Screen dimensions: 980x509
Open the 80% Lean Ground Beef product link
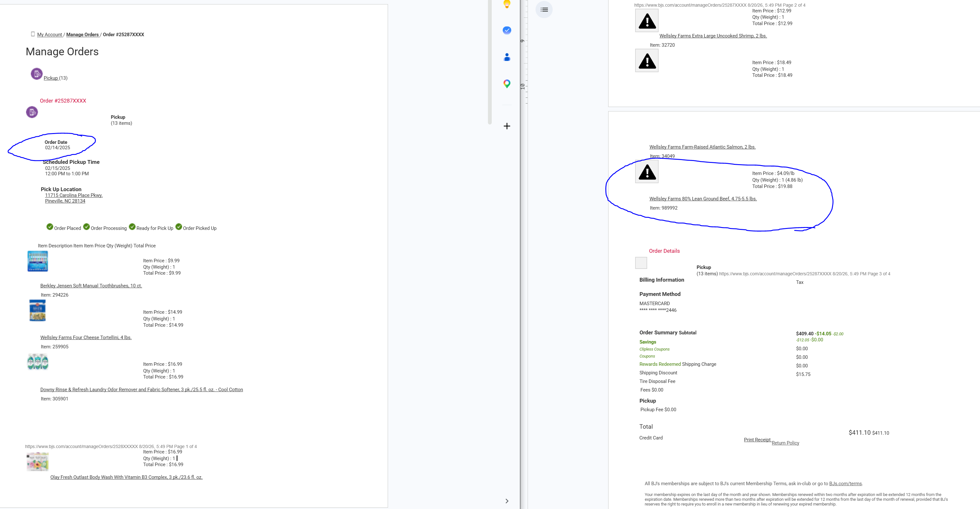(x=703, y=199)
